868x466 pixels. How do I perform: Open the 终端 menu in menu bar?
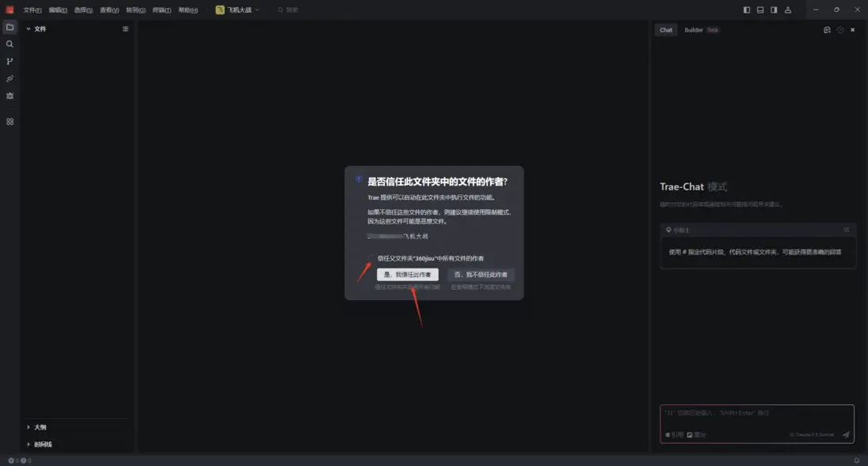(x=161, y=10)
